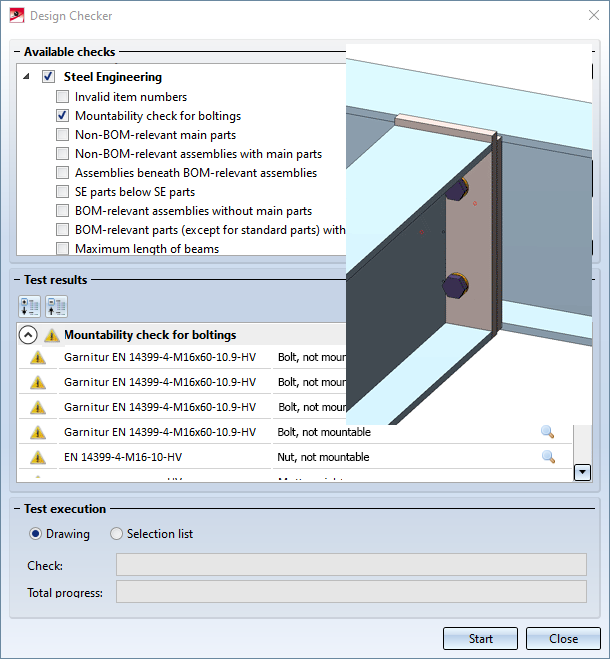Click lower bolt head in 3D preview
Screen dimensions: 610x659
pos(455,285)
